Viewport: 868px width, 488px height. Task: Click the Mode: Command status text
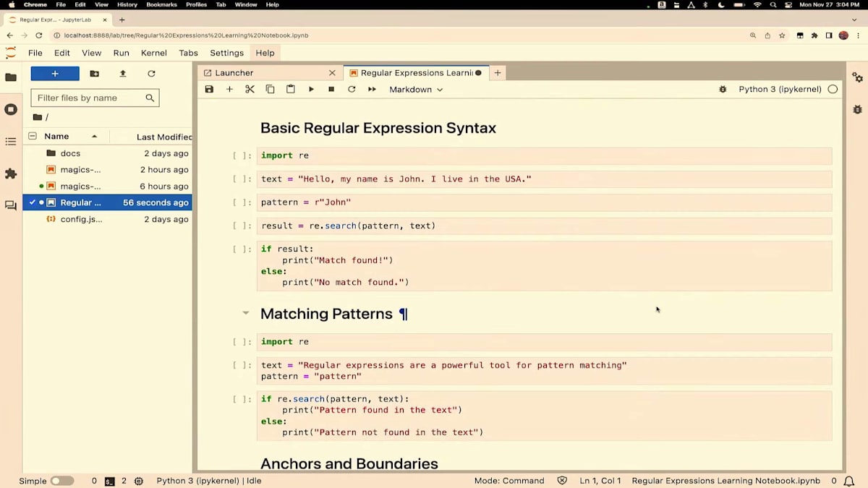pos(509,481)
